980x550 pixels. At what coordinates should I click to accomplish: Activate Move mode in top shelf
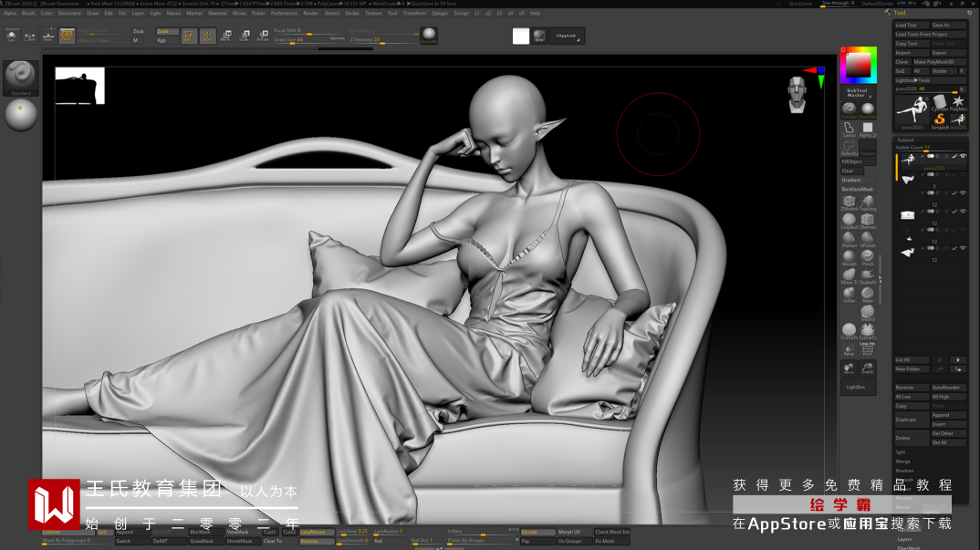225,36
